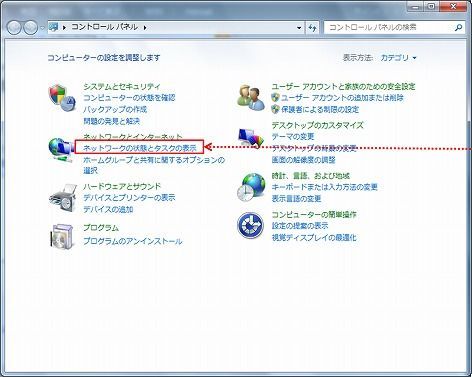This screenshot has height=377, width=472.
Task: Go back using the Back navigation button
Action: coord(14,28)
